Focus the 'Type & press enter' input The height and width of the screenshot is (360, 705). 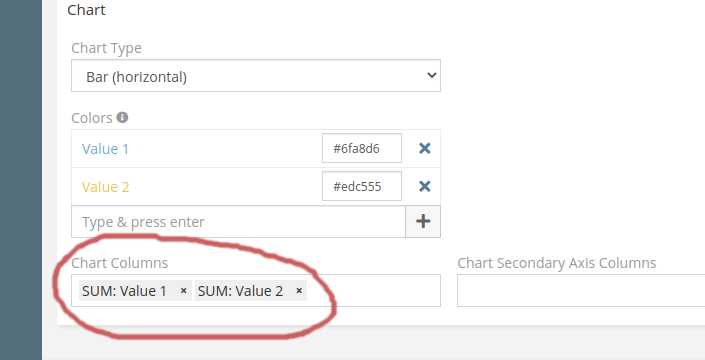coord(238,222)
